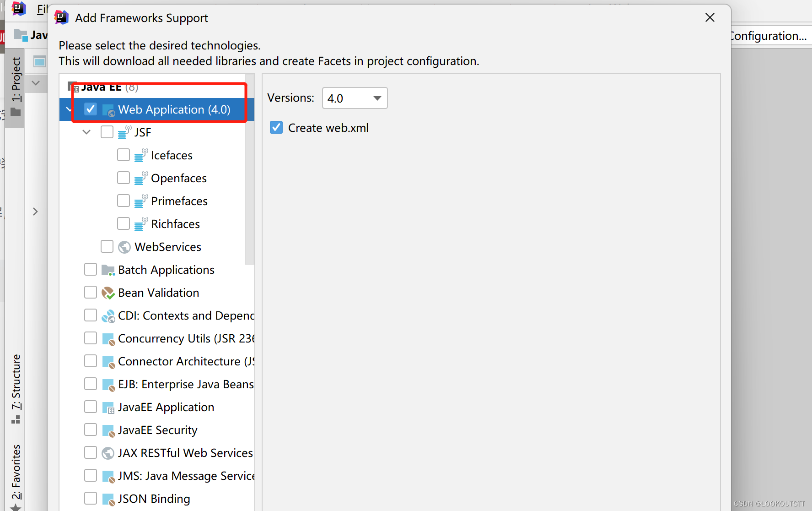Enable the CDI: Contexts checkbox

91,315
